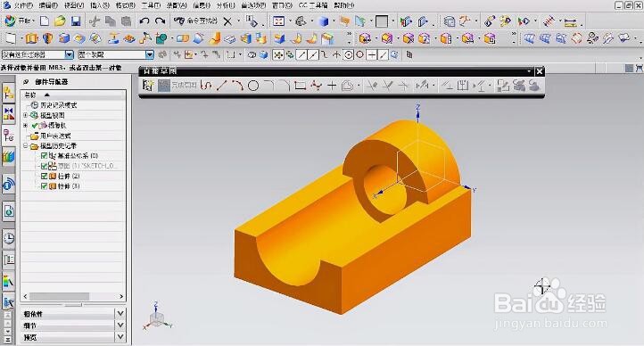
Task: Click the Quick Trim icon in sketch toolbar
Action: [372, 86]
